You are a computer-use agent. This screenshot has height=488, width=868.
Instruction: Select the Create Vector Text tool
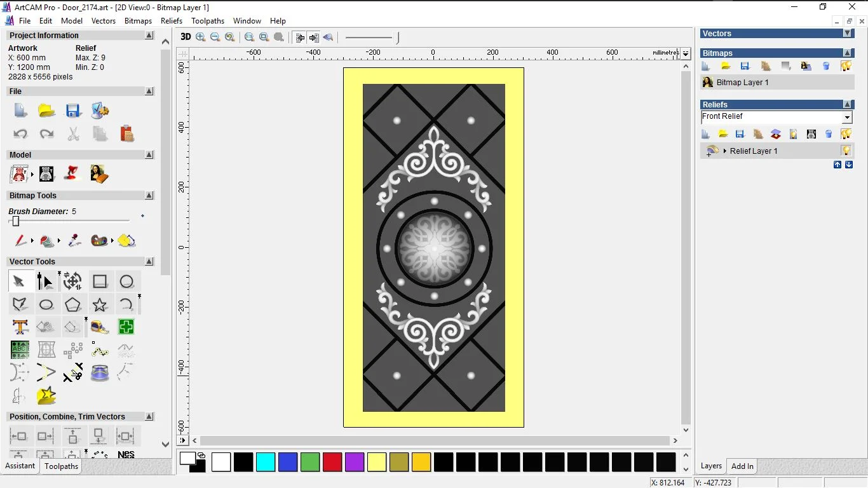pyautogui.click(x=20, y=327)
